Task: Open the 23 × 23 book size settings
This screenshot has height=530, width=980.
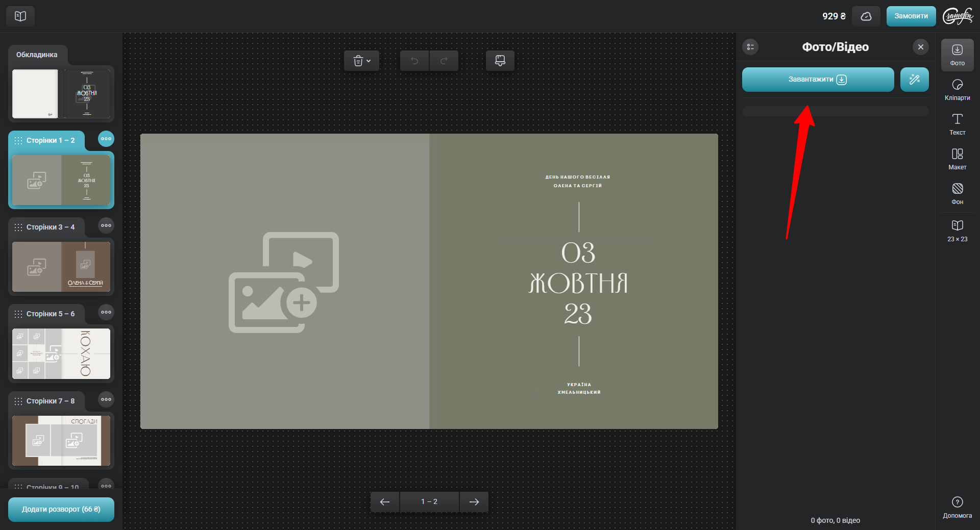Action: click(x=957, y=231)
